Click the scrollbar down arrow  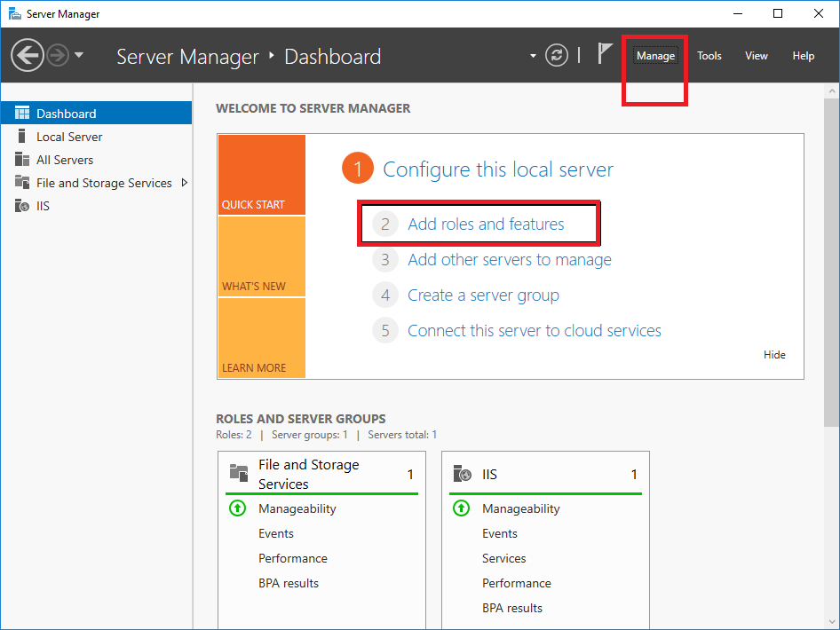pos(831,621)
